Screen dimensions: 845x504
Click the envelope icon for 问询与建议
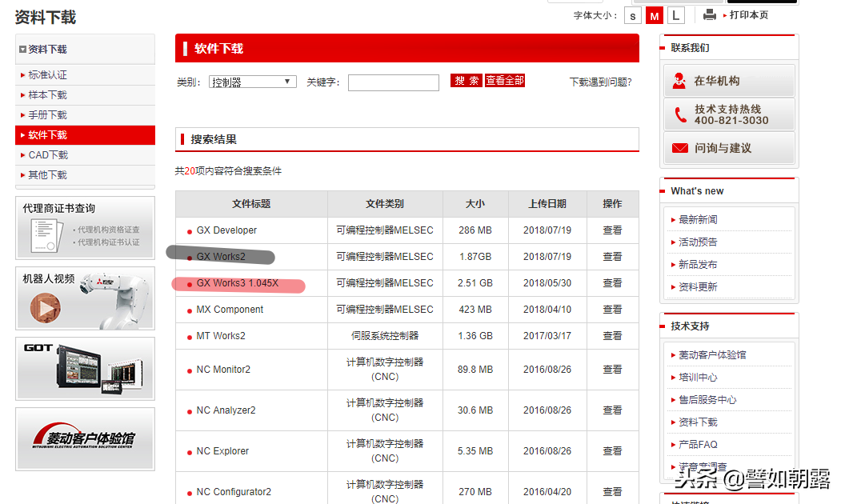[x=680, y=148]
